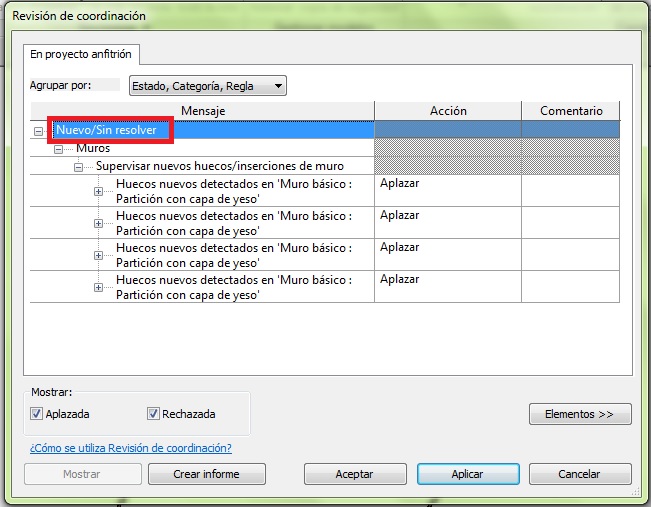Click the Aplicar button
This screenshot has height=507, width=651.
click(467, 474)
